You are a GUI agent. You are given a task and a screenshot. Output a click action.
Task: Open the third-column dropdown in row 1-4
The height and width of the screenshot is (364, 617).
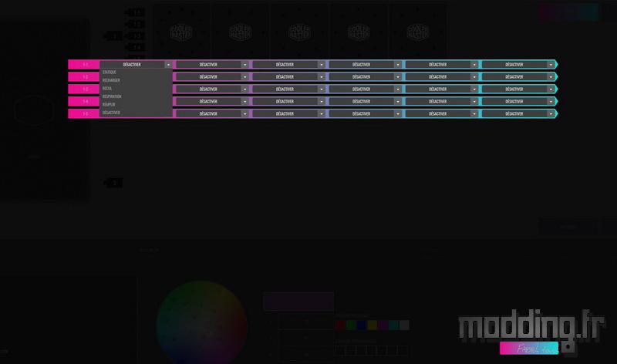(x=288, y=102)
